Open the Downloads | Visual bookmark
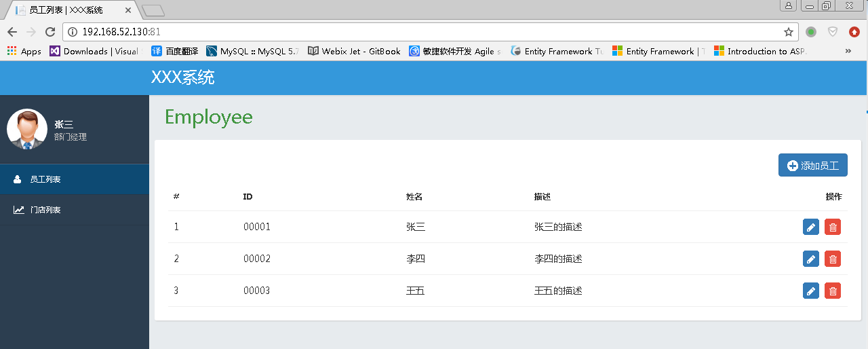The width and height of the screenshot is (868, 349). [x=94, y=51]
